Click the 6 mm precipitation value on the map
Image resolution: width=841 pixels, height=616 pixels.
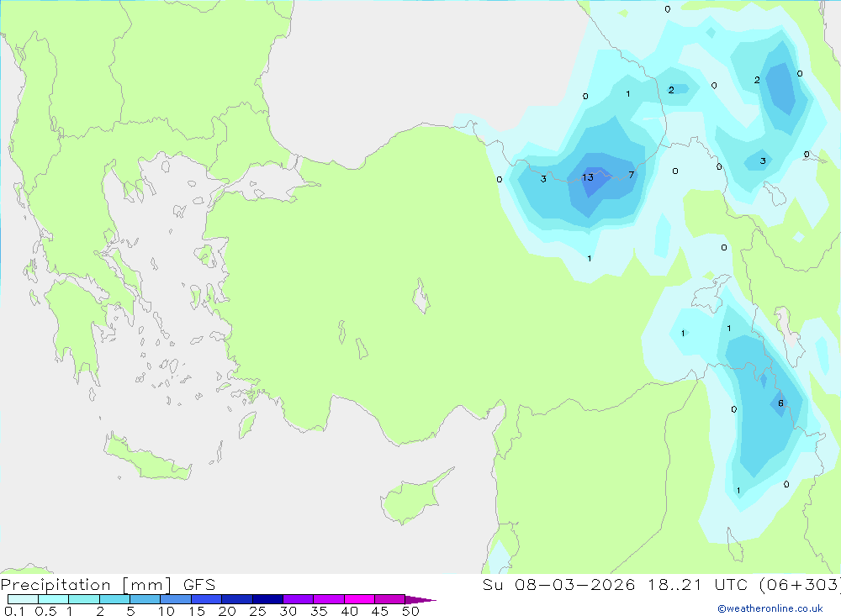coord(781,403)
